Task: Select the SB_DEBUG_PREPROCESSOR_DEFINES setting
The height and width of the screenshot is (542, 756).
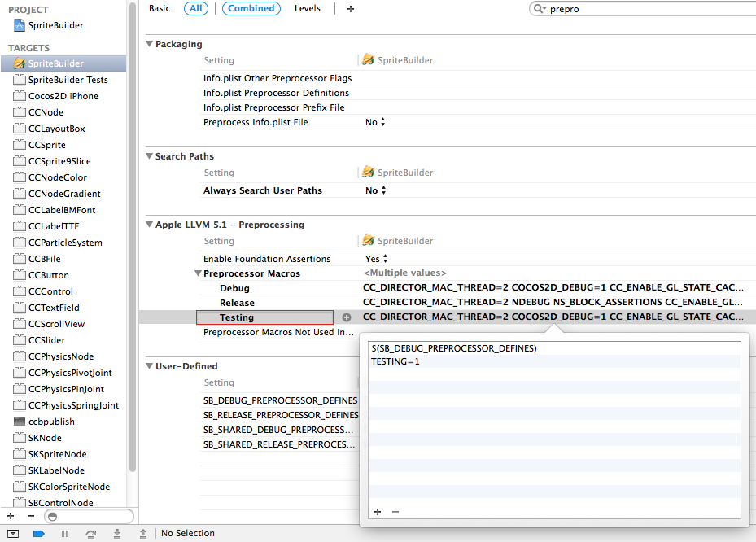Action: [280, 400]
